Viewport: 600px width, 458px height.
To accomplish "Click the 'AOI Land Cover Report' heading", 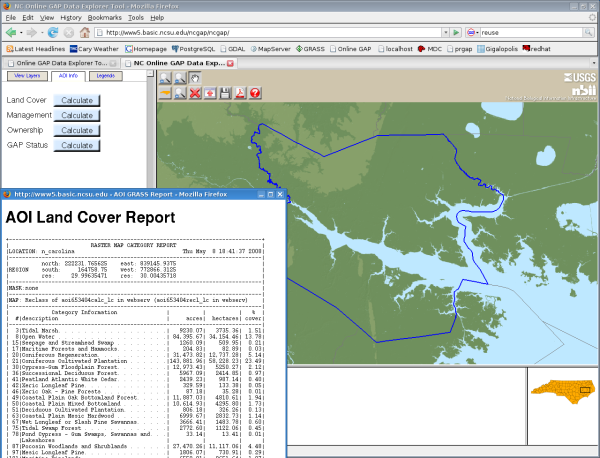I will pos(90,217).
